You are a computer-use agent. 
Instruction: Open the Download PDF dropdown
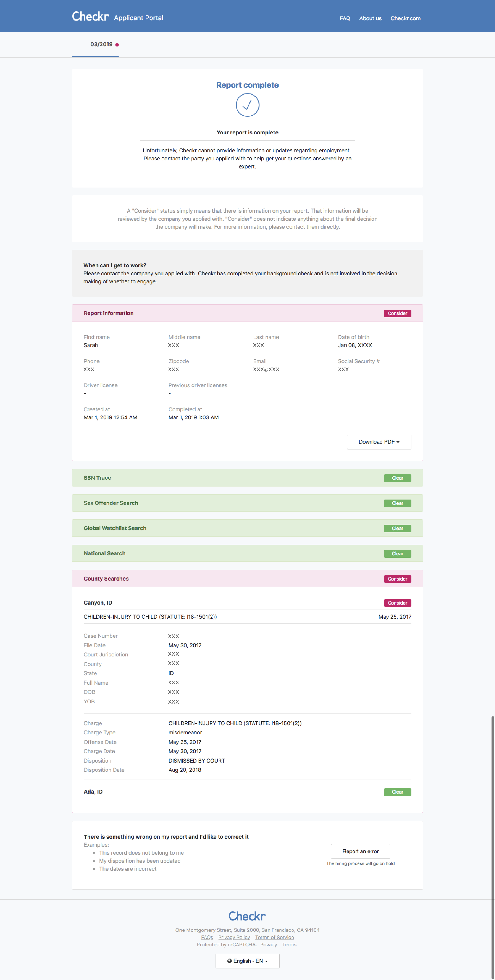point(379,442)
